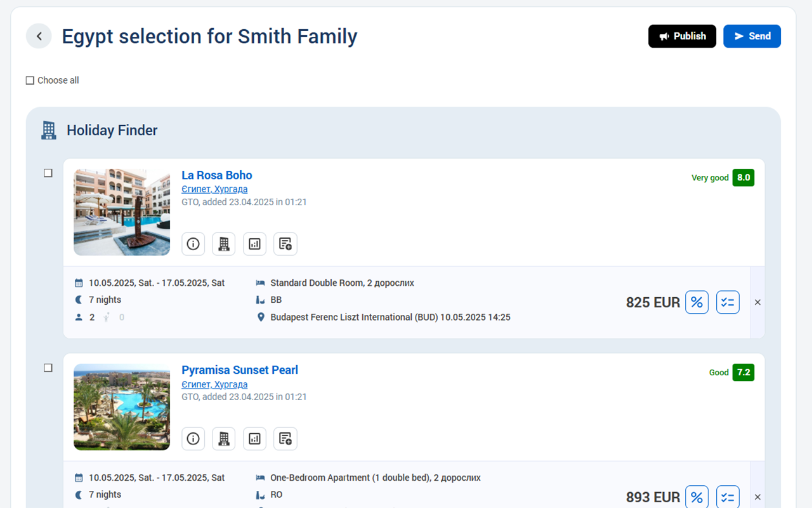This screenshot has width=812, height=508.
Task: Open statistics chart icon for La Rosa Boho
Action: coord(254,244)
